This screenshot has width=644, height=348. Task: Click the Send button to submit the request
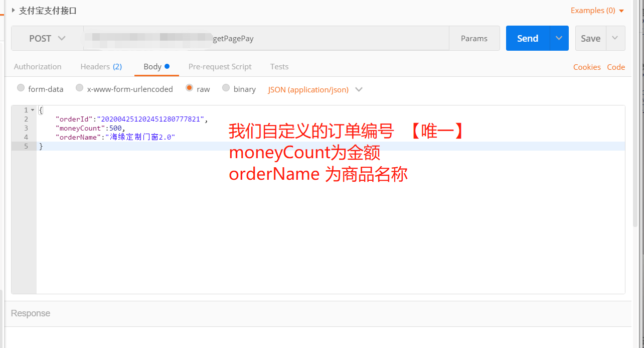coord(527,38)
